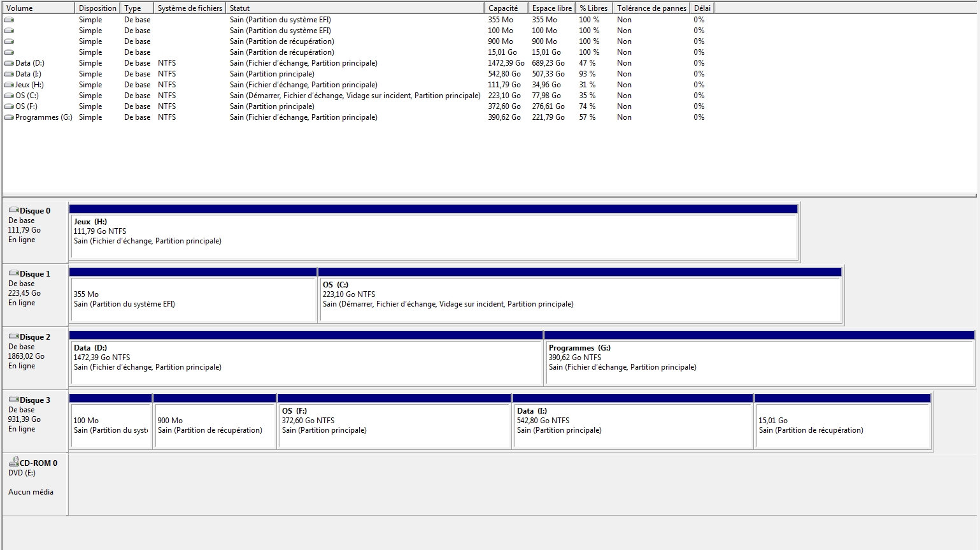Click the Disque 1 disk icon
The width and height of the screenshot is (980, 550).
(x=13, y=273)
